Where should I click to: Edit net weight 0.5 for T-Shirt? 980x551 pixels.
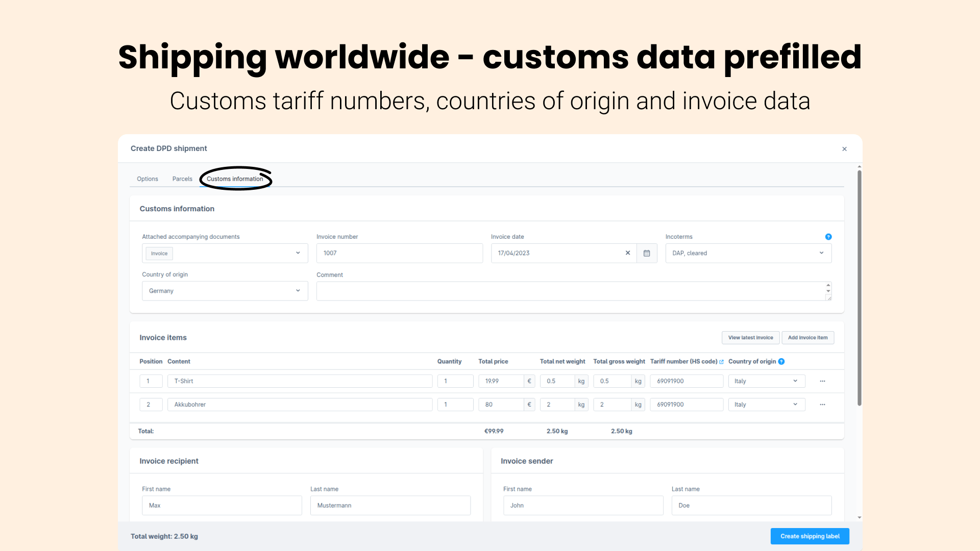point(557,381)
